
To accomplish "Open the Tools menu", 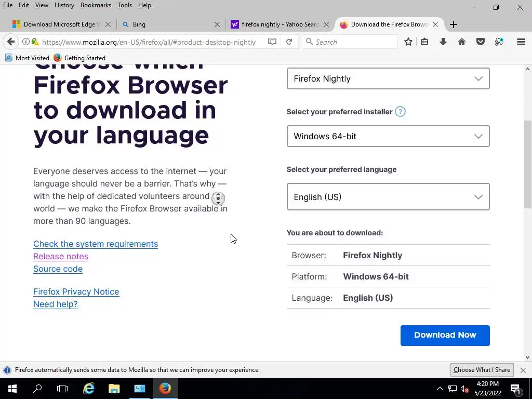I will (125, 5).
